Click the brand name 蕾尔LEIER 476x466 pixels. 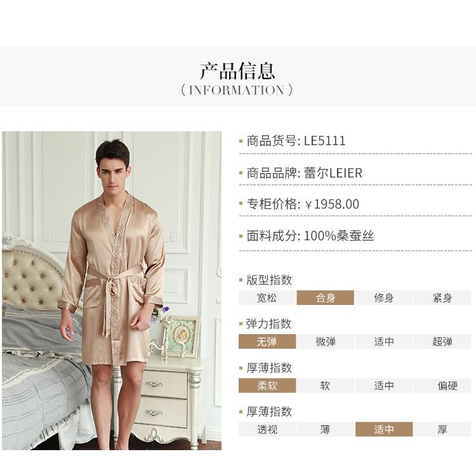tap(333, 173)
